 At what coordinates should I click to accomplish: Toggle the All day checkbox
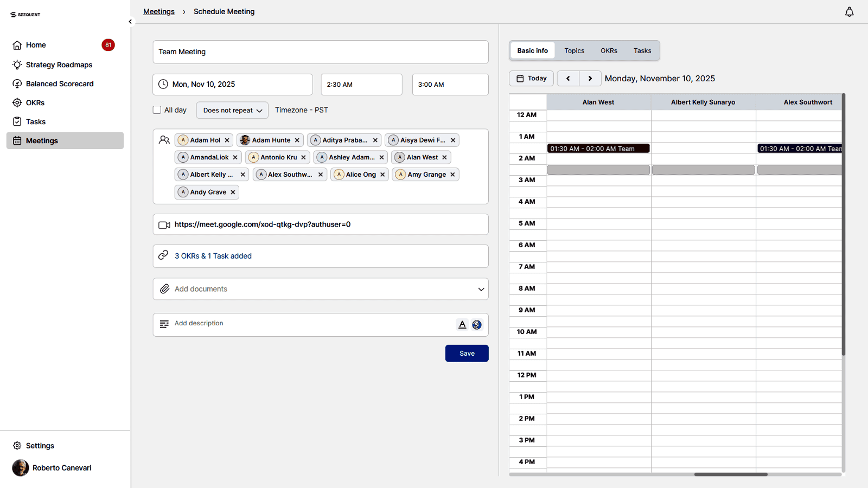coord(157,110)
